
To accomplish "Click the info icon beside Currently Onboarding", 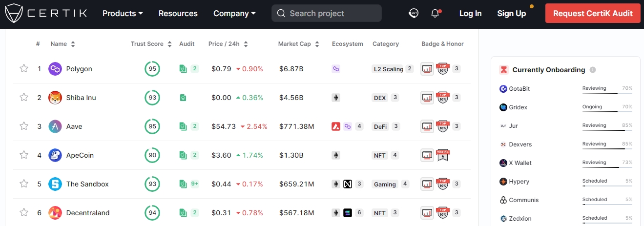I will tap(593, 70).
